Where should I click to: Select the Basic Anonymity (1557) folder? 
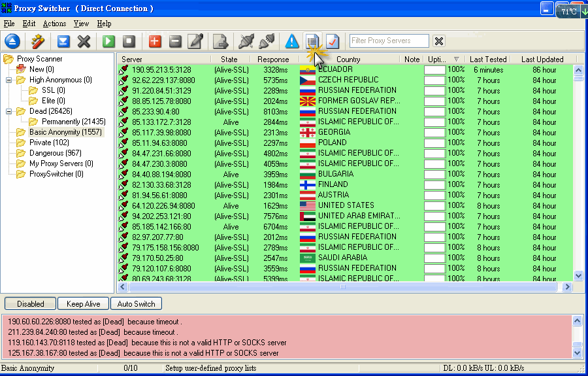[65, 132]
